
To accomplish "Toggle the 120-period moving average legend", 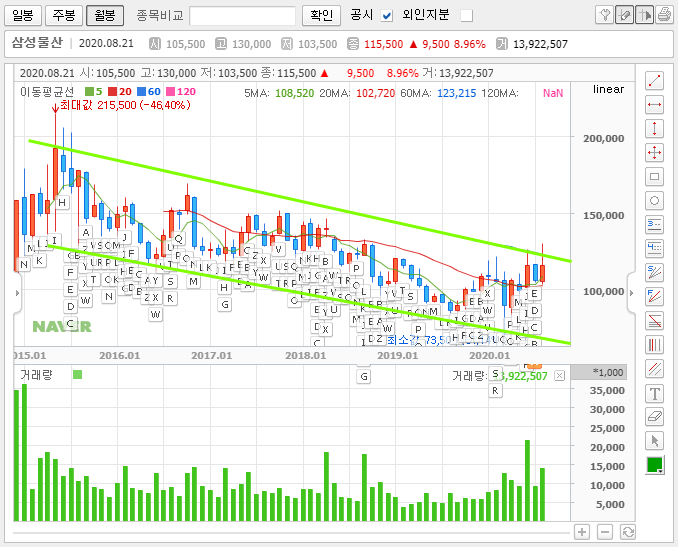I will pyautogui.click(x=181, y=92).
